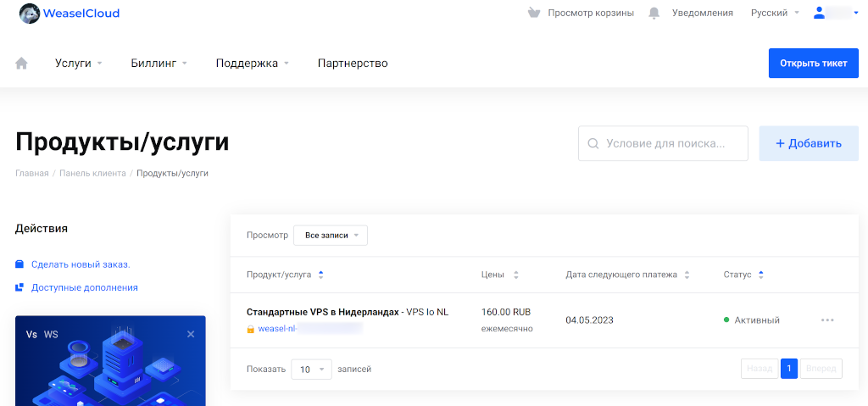The image size is (868, 406).
Task: Expand the Поддержка menu
Action: pyautogui.click(x=253, y=63)
